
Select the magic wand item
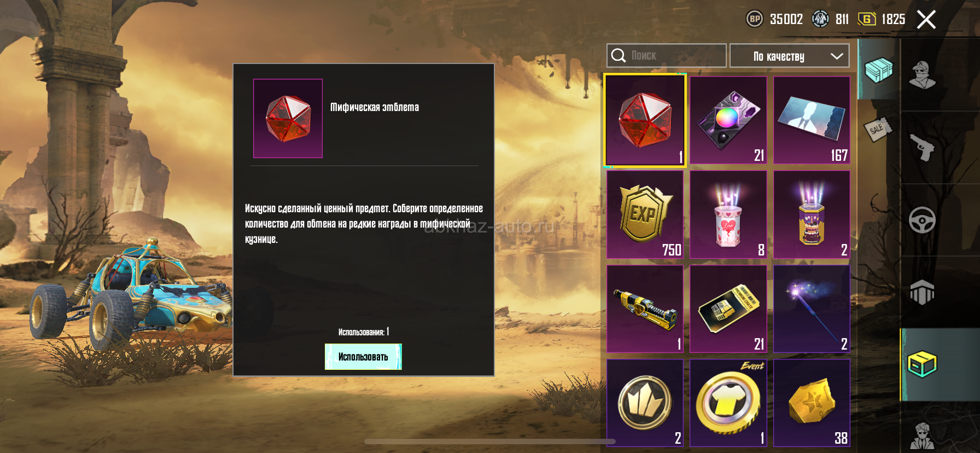(x=812, y=309)
